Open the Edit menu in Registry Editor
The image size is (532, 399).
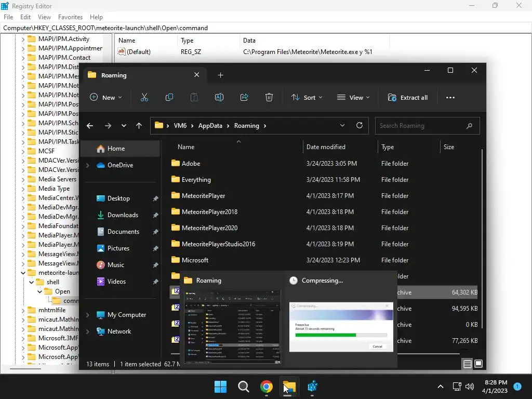(x=25, y=17)
